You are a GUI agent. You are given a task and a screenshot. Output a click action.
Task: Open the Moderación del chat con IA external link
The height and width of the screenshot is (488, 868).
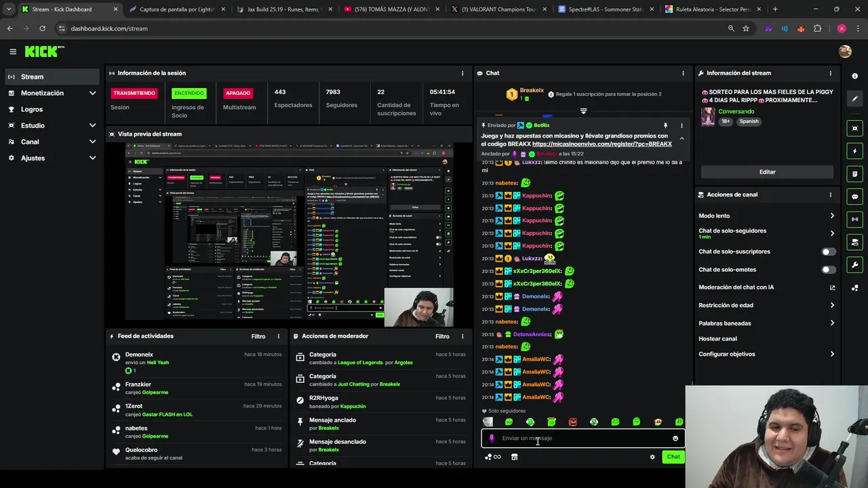point(832,287)
